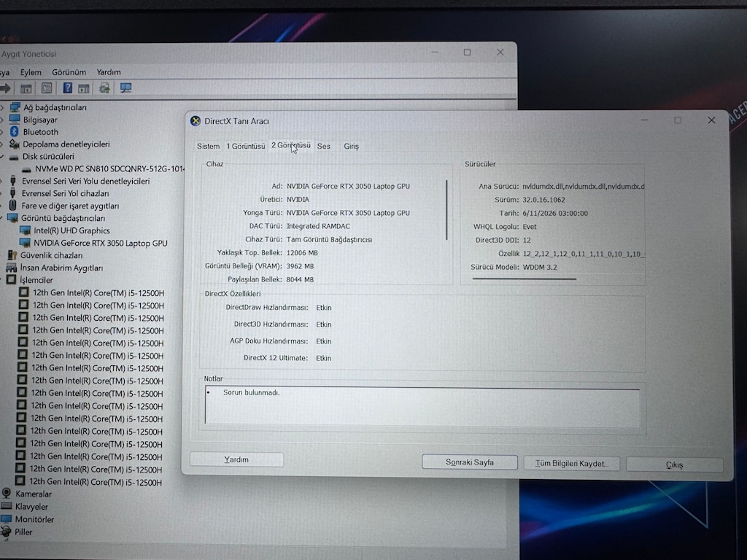Open the Properties toolbar icon in Device Manager
Screen dimensions: 747x560
pos(47,88)
